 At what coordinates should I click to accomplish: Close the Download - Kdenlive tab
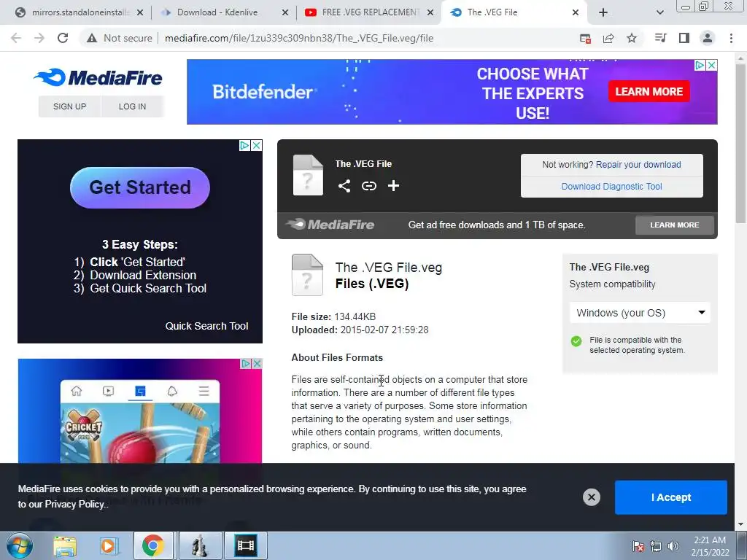[x=285, y=12]
